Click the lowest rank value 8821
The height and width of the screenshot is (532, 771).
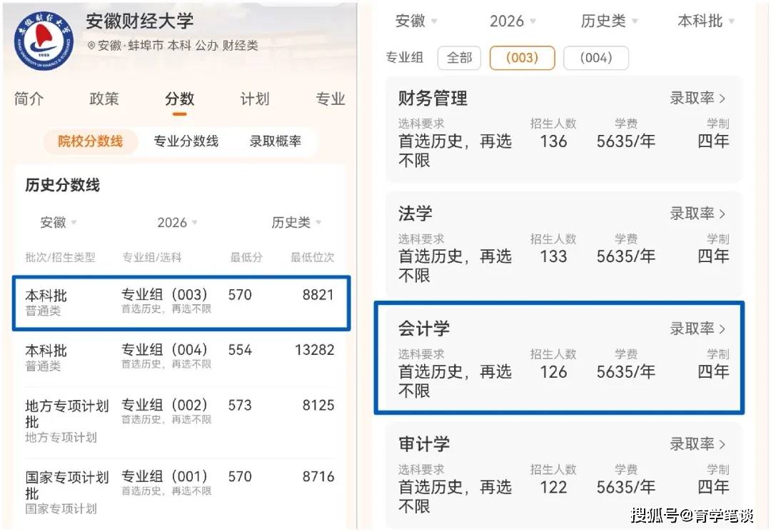pos(318,295)
